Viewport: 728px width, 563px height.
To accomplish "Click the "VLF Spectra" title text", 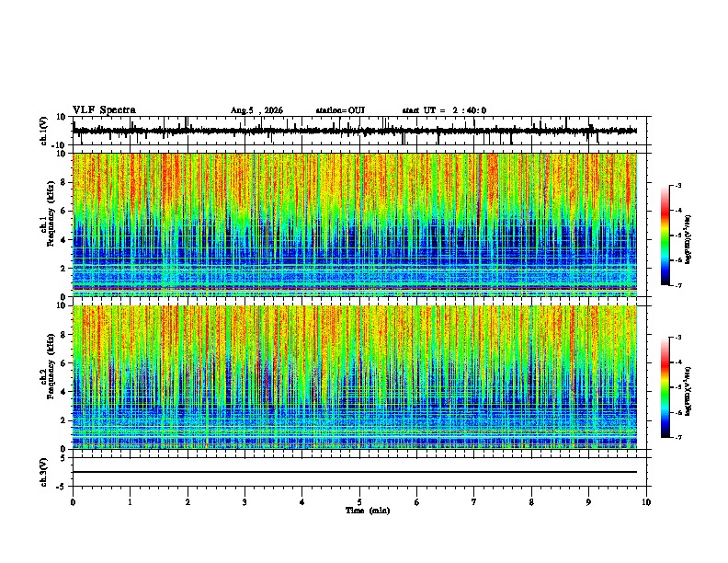I will pos(104,110).
